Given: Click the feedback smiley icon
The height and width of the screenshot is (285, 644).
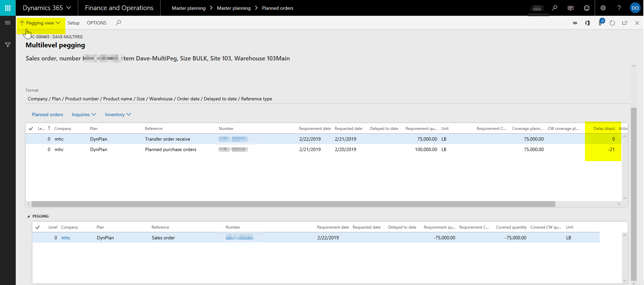Looking at the screenshot, I should click(586, 8).
